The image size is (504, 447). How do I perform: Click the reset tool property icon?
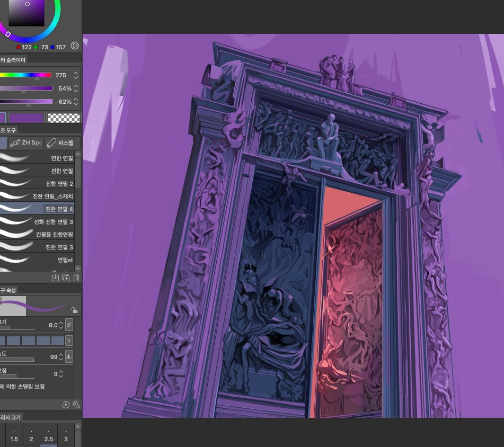click(66, 404)
